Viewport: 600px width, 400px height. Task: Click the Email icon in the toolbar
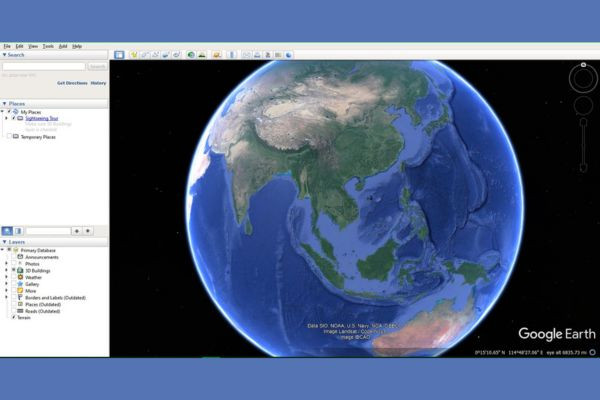coord(246,55)
